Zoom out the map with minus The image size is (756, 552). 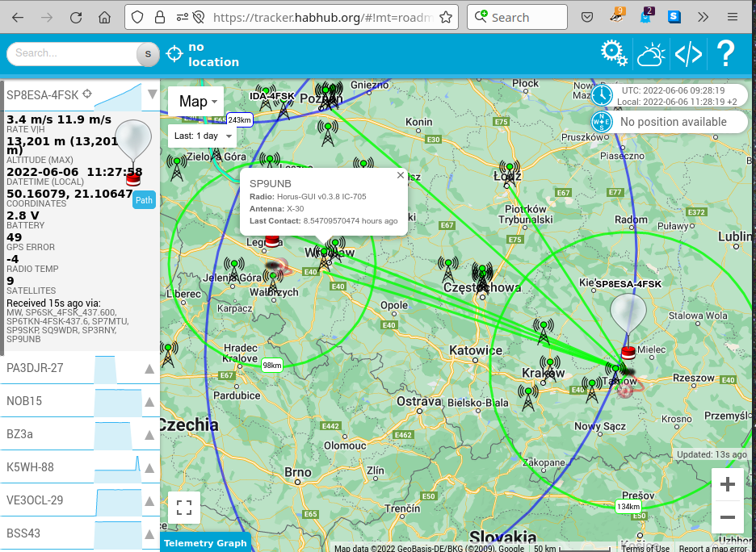coord(728,516)
